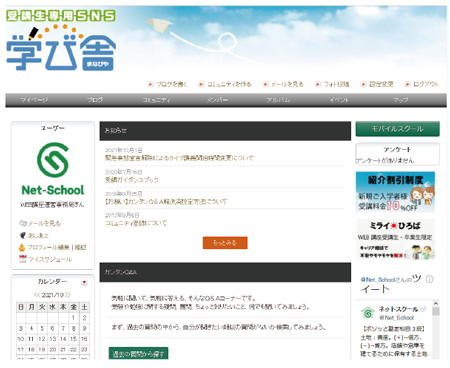Click the footprint icon next to あしあと
The height and width of the screenshot is (368, 450).
23,235
